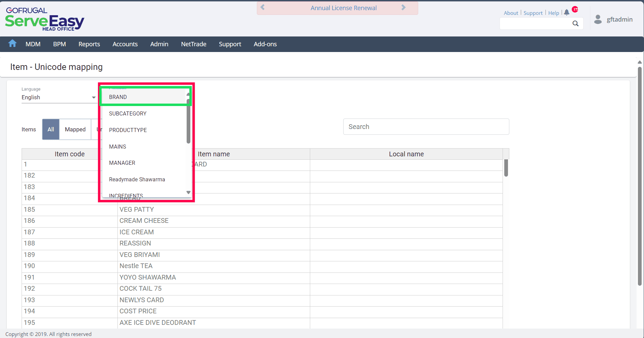Pick PRODUCTTYPE from the dropdown list

[x=144, y=130]
